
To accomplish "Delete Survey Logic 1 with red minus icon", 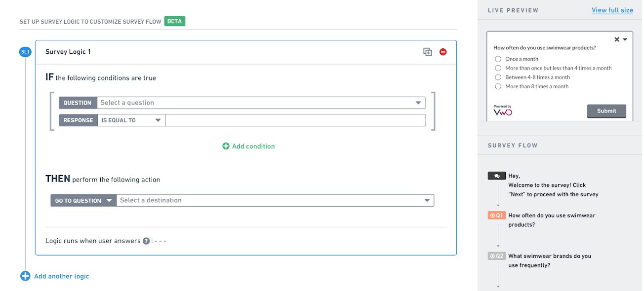I will tap(443, 52).
